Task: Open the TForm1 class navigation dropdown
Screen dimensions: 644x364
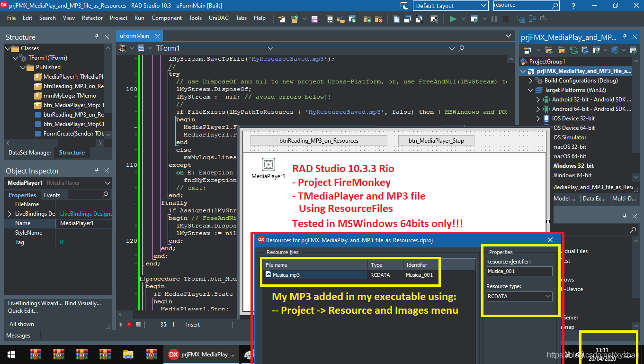Action: click(271, 48)
